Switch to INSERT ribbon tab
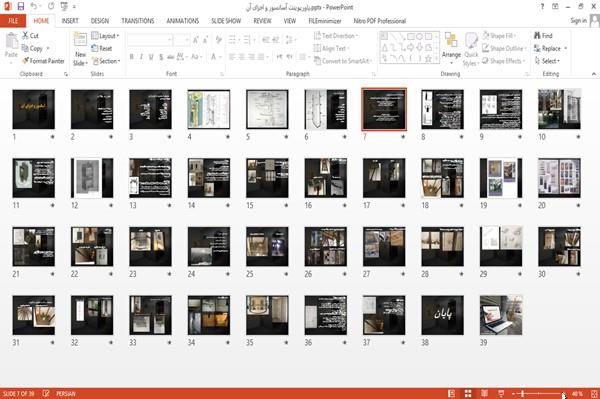Image resolution: width=600 pixels, height=399 pixels. tap(70, 21)
